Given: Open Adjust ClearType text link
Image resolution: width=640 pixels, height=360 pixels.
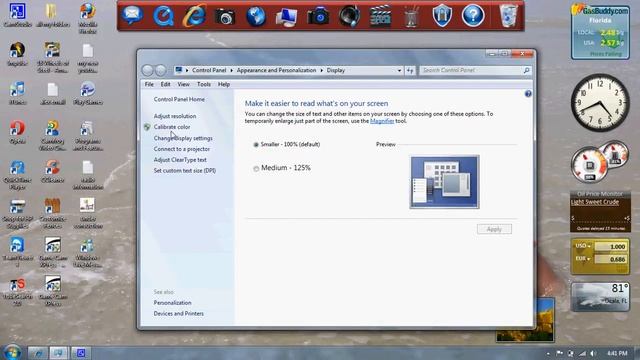Looking at the screenshot, I should (x=180, y=160).
